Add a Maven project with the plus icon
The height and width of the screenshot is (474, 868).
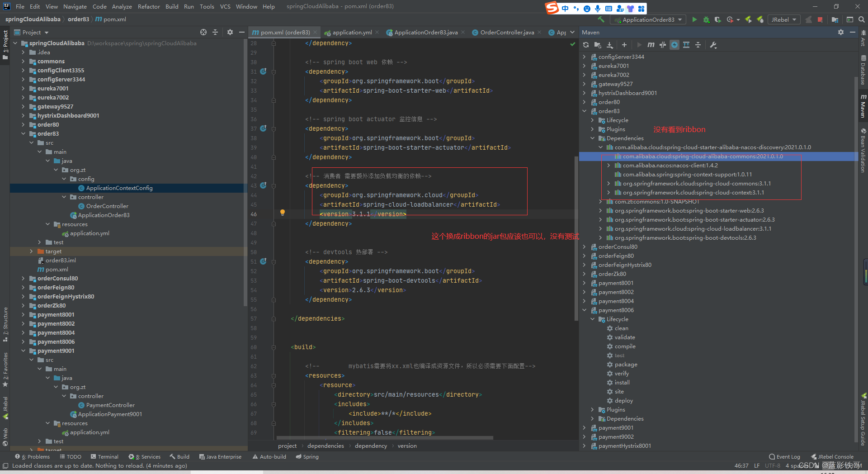(624, 45)
